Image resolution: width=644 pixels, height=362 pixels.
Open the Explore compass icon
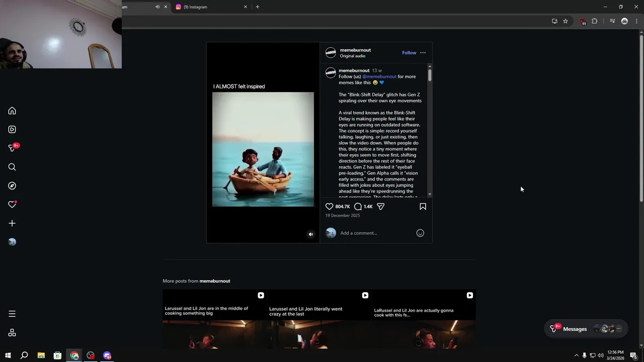point(12,186)
